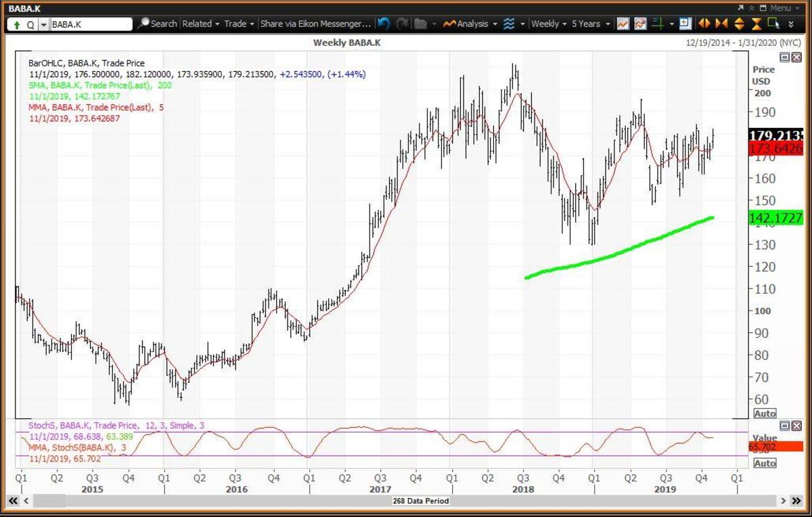Toggle Auto scale on price axis
Screen dimensions: 812x517
pyautogui.click(x=764, y=413)
